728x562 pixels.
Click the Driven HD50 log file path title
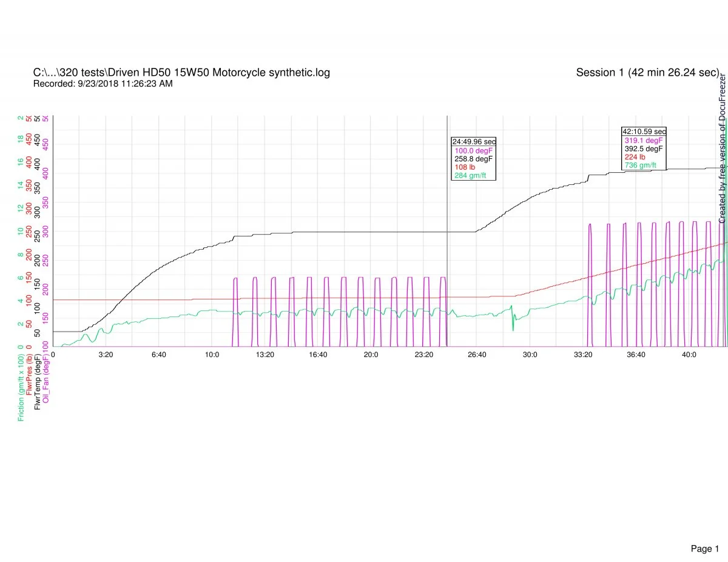click(x=181, y=73)
